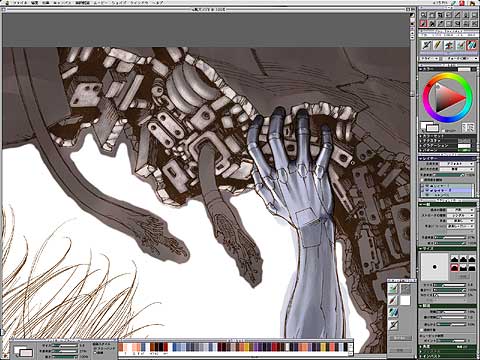Expand the Gradation section in art materials
The image size is (480, 360).
421,146
